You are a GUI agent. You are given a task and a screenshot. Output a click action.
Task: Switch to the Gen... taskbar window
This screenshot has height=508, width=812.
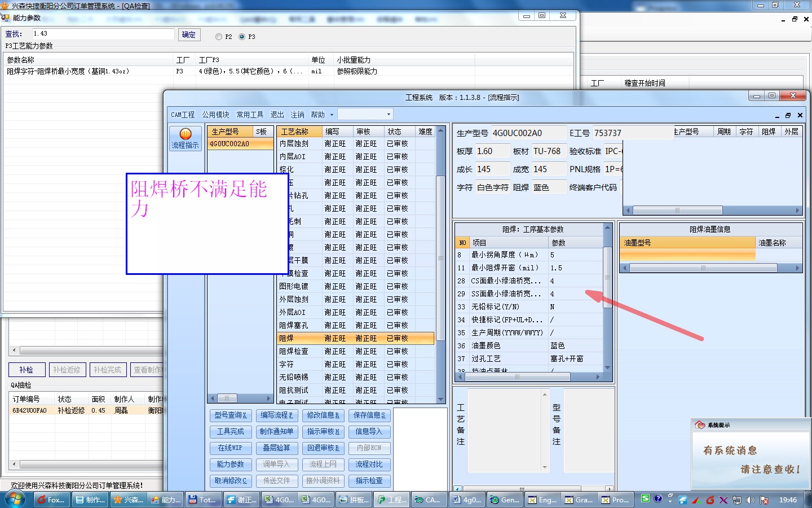click(x=506, y=500)
